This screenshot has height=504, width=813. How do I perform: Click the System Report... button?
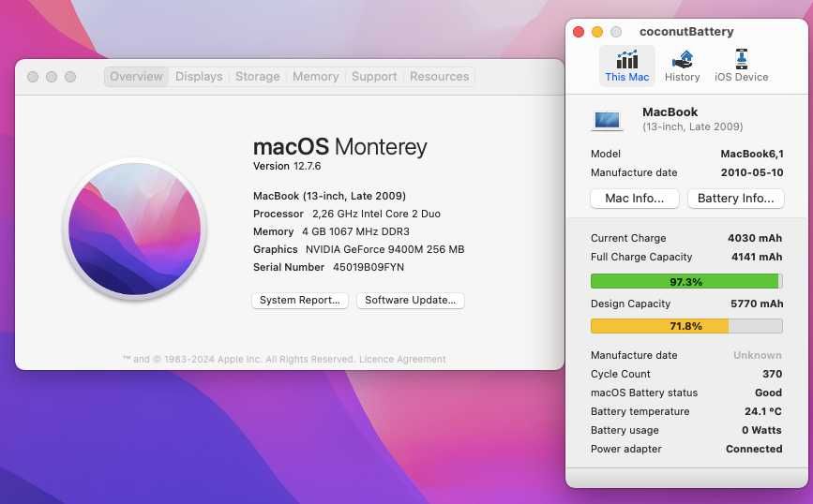(x=300, y=301)
